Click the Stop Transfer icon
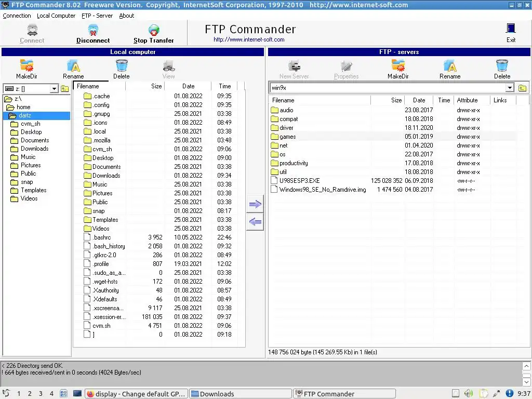532x399 pixels. click(154, 30)
